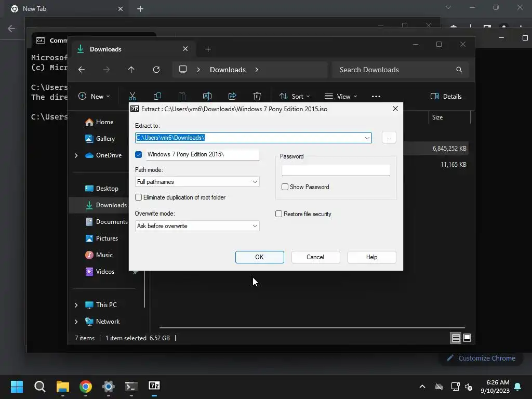Open a new Explorer tab with plus icon
The height and width of the screenshot is (399, 532).
click(208, 49)
